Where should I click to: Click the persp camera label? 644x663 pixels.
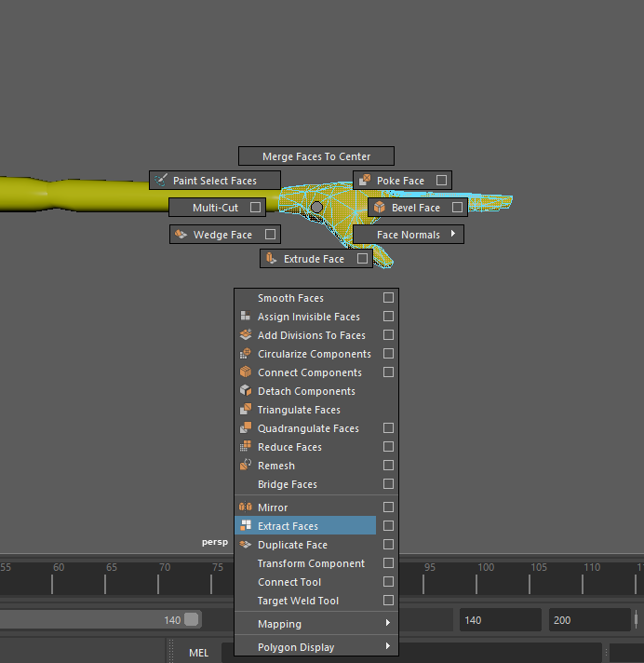pyautogui.click(x=215, y=542)
